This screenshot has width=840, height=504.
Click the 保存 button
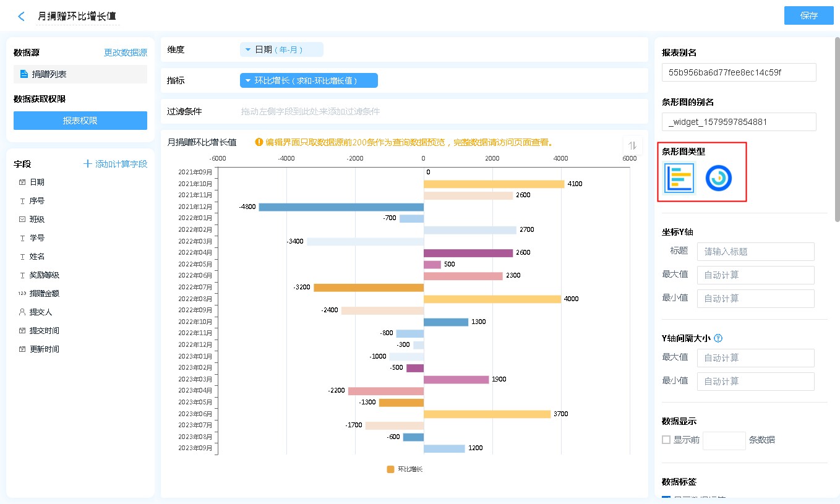pos(808,15)
